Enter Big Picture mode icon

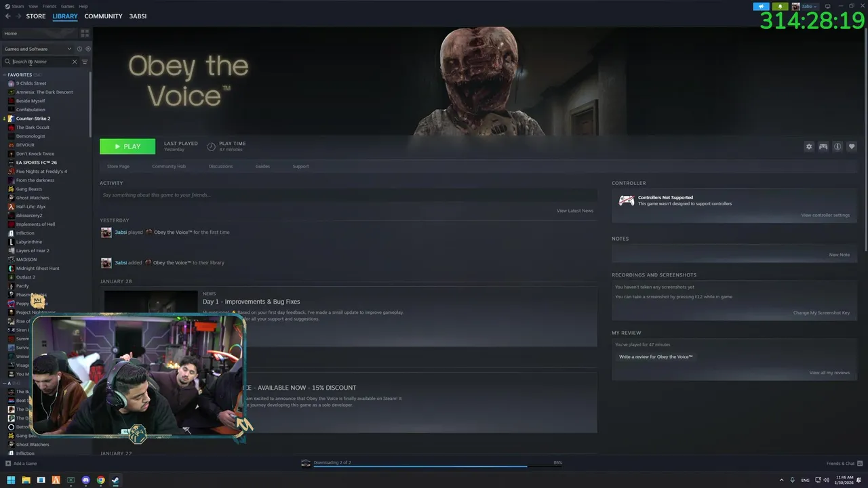point(827,6)
